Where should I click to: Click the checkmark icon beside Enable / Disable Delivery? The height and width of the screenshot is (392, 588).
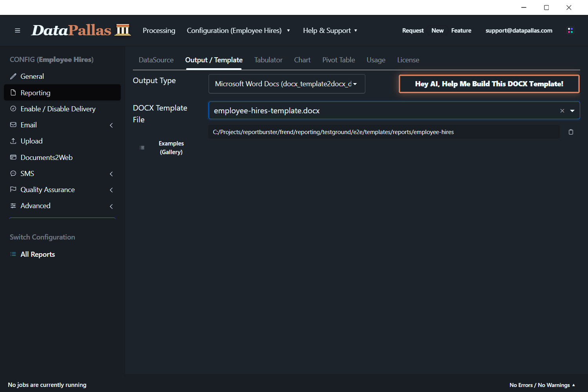click(x=13, y=109)
